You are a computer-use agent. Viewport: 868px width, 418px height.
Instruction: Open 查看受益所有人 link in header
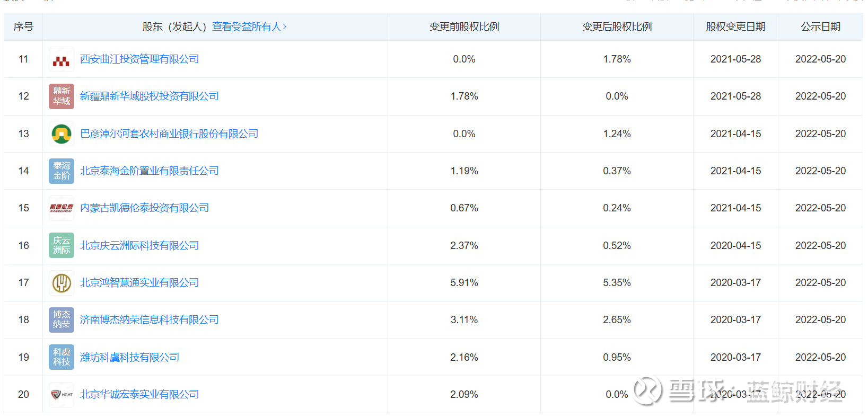pos(249,27)
